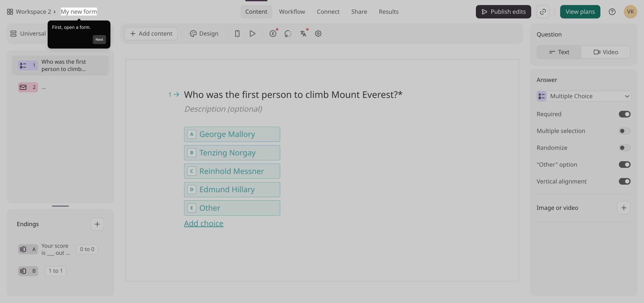Open form settings gear icon

(318, 34)
